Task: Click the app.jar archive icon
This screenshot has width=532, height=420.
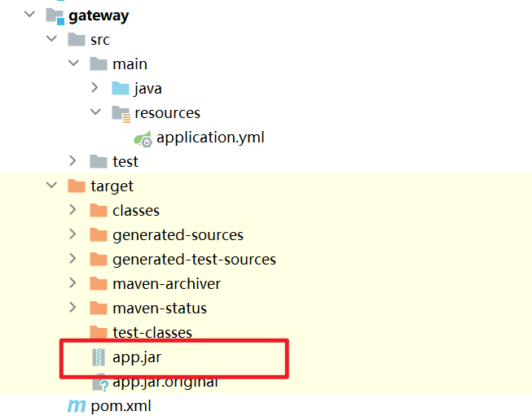Action: point(99,357)
